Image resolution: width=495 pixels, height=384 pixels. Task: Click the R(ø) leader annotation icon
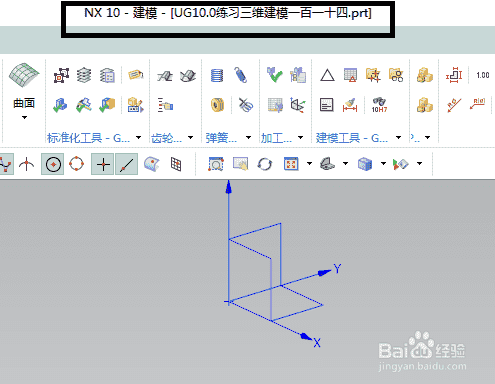click(x=477, y=104)
